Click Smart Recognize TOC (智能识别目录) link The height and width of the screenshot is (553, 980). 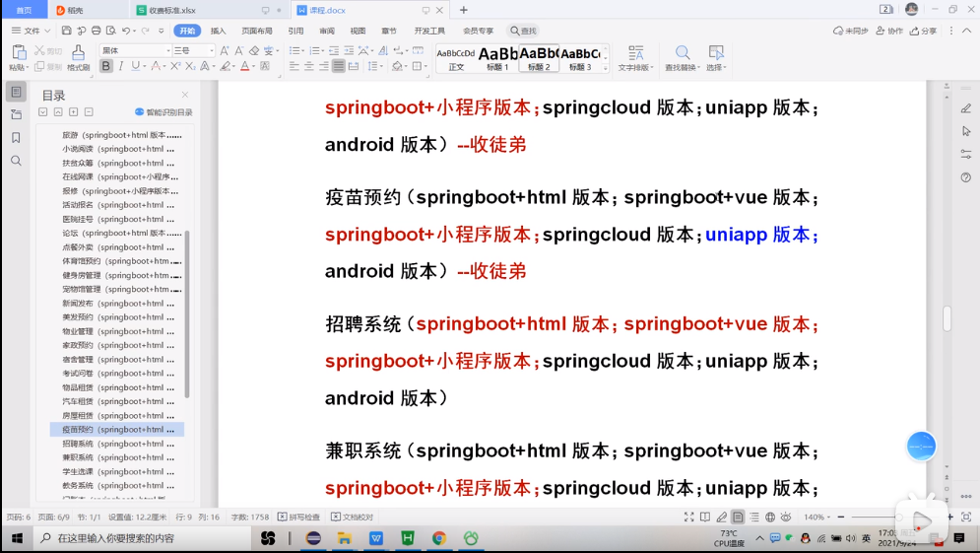[x=163, y=112]
